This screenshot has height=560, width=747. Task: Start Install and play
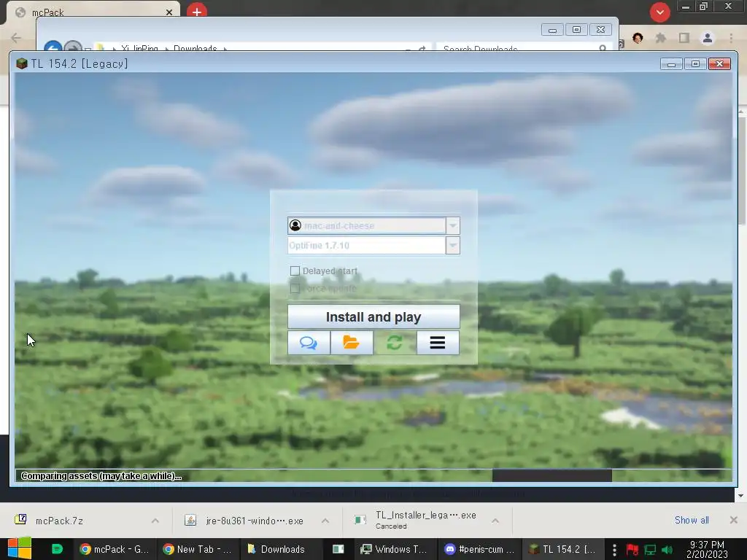[x=373, y=316]
